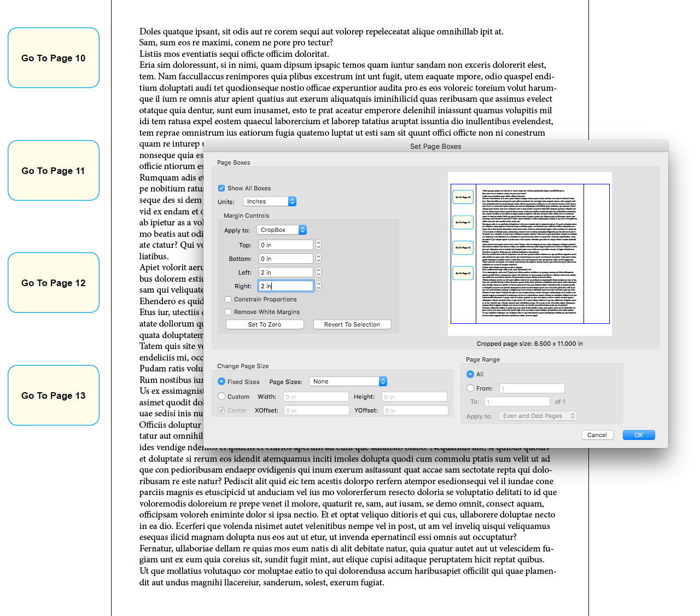The image size is (700, 616).
Task: Click the Height input field
Action: (415, 397)
